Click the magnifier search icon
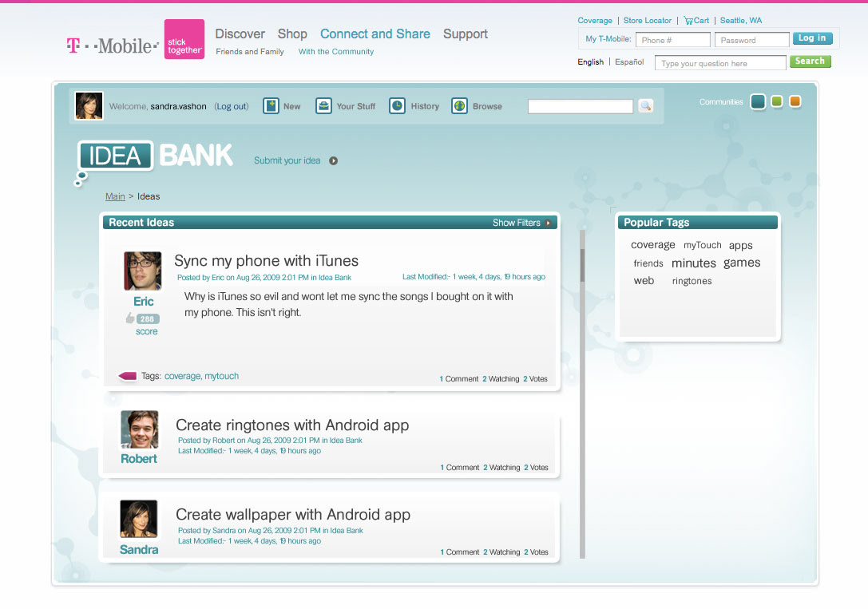 click(x=645, y=105)
